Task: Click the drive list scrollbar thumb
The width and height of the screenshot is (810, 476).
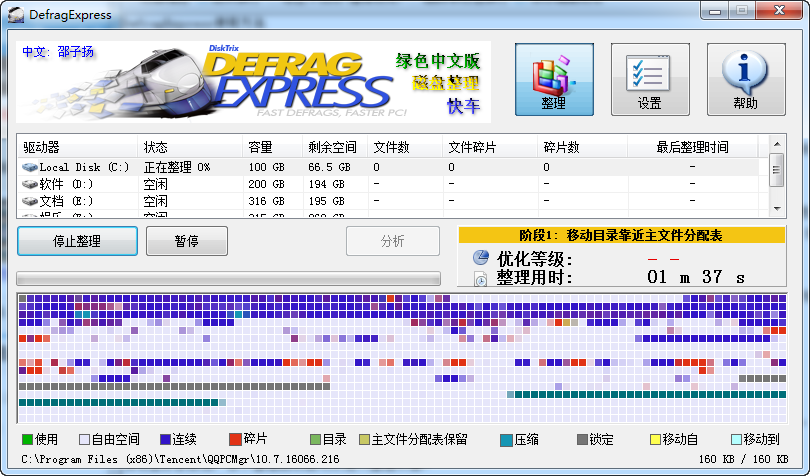Action: pyautogui.click(x=777, y=170)
